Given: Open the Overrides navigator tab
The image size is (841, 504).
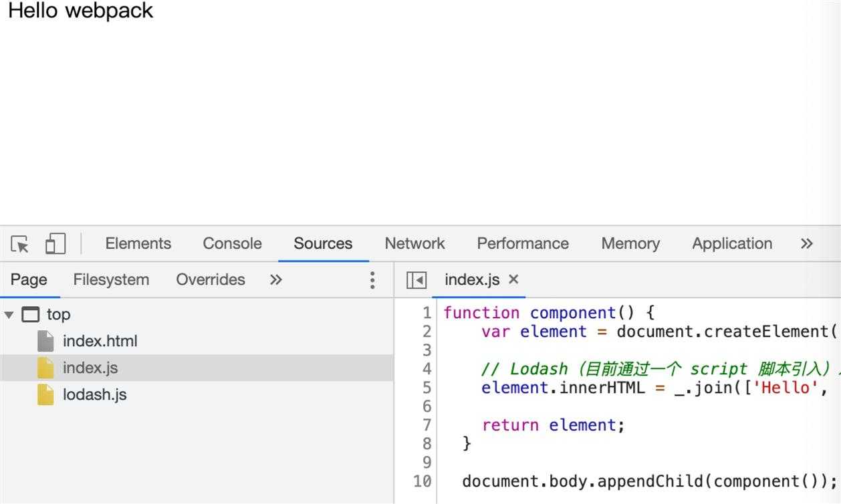Looking at the screenshot, I should click(x=211, y=279).
